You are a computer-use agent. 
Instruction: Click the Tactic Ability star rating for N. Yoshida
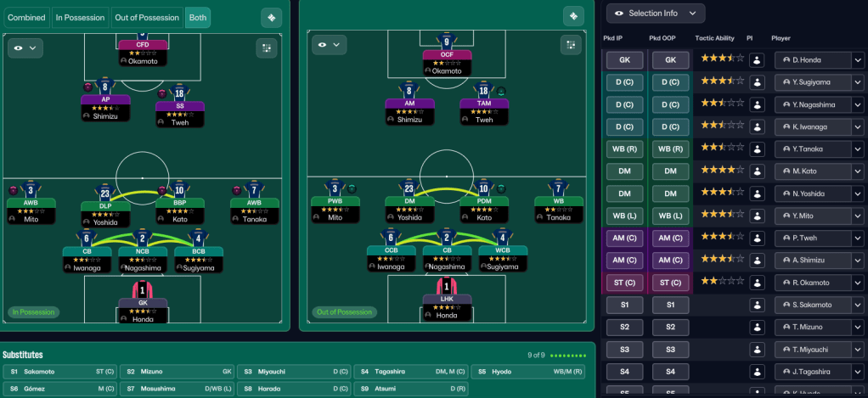point(722,193)
